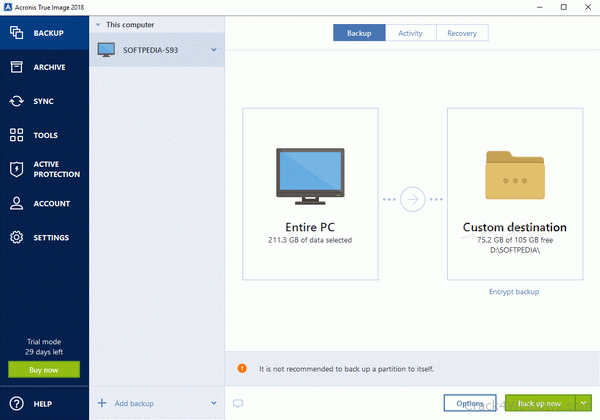The width and height of the screenshot is (600, 420).
Task: Switch to the Recovery tab
Action: point(462,33)
